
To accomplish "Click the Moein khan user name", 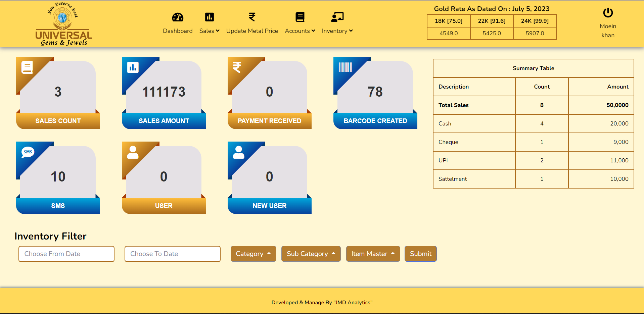I will (608, 31).
